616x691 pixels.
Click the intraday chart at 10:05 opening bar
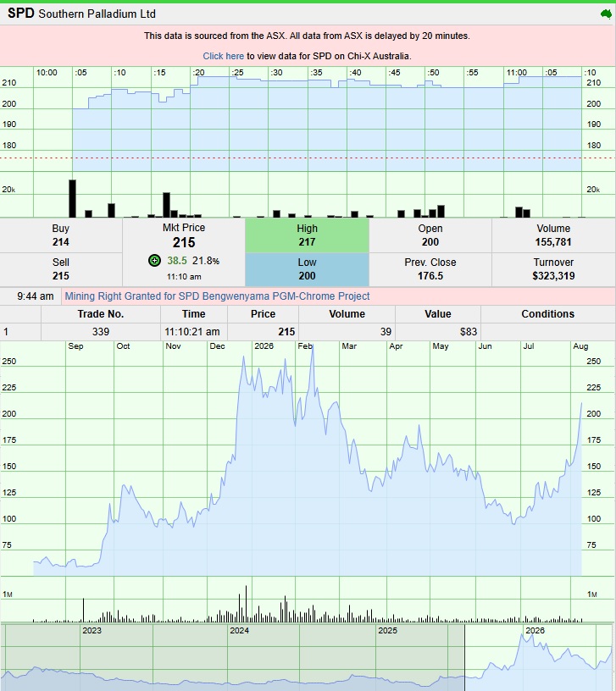click(72, 198)
